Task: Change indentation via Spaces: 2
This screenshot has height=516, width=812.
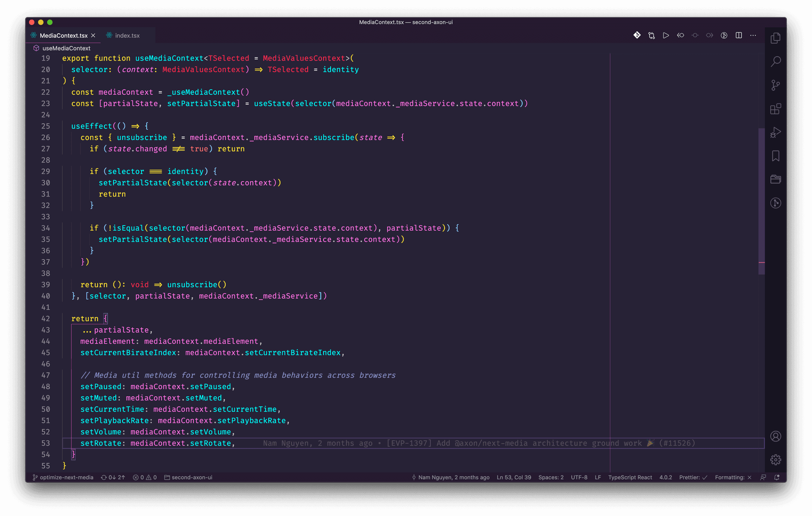Action: point(551,477)
